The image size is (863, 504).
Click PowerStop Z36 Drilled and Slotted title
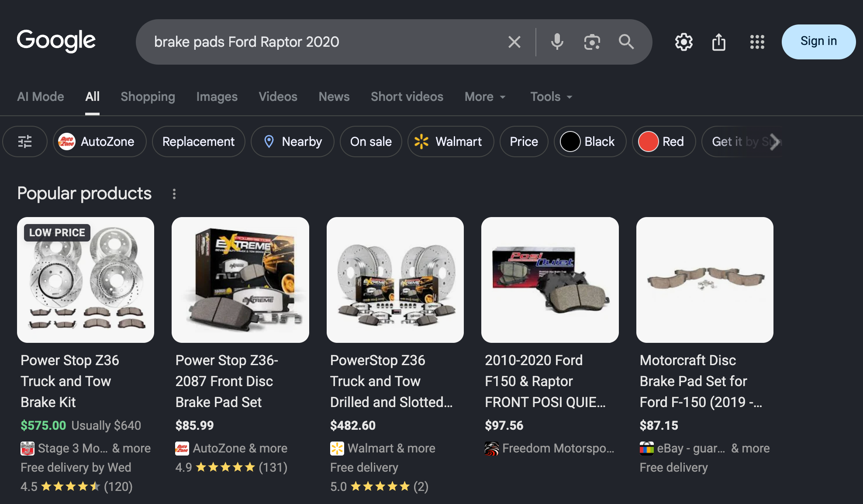(x=391, y=381)
